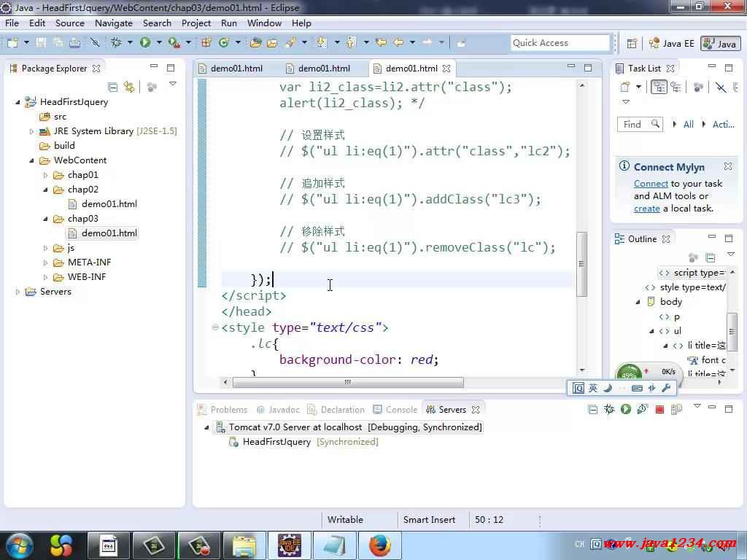Expand the chap01 folder
Image resolution: width=747 pixels, height=560 pixels.
45,175
